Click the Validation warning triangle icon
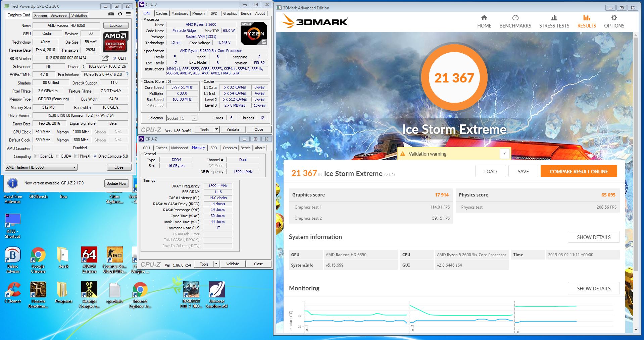The height and width of the screenshot is (340, 644). [402, 154]
